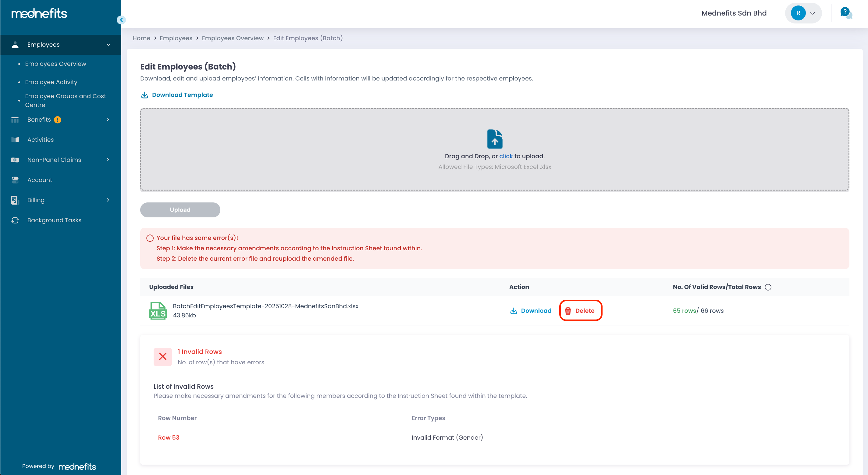Image resolution: width=868 pixels, height=475 pixels.
Task: Click the XLS file icon
Action: coord(158,310)
